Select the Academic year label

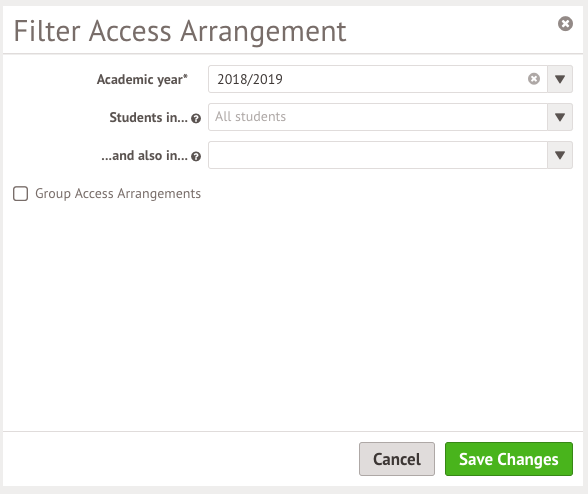point(142,80)
